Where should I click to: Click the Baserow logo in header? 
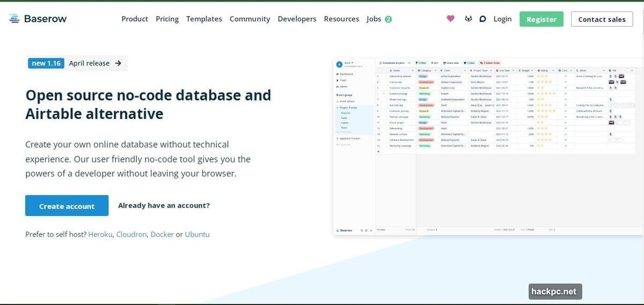pos(38,19)
